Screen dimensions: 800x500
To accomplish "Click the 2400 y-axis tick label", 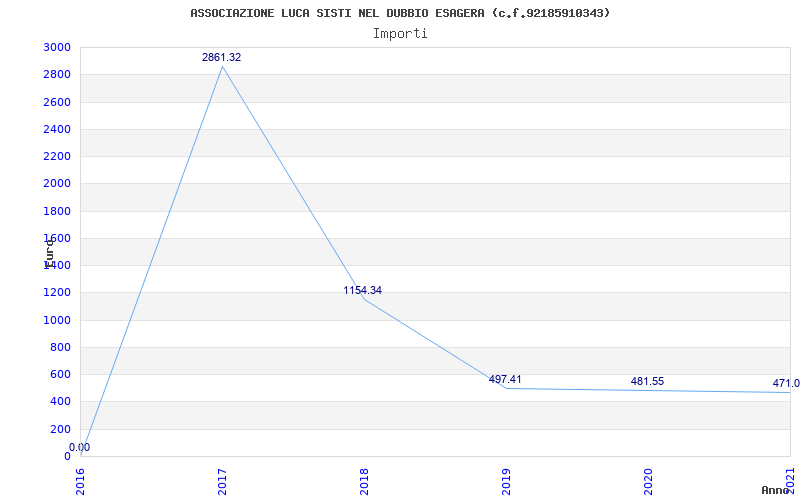I will 58,129.
